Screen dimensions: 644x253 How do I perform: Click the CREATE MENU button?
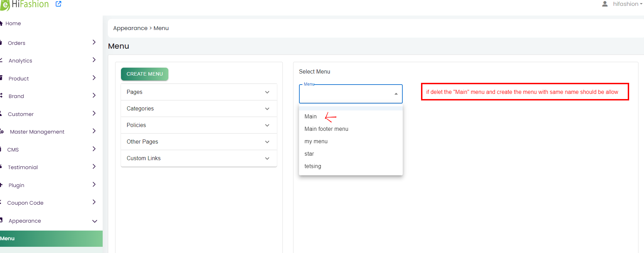[x=144, y=74]
